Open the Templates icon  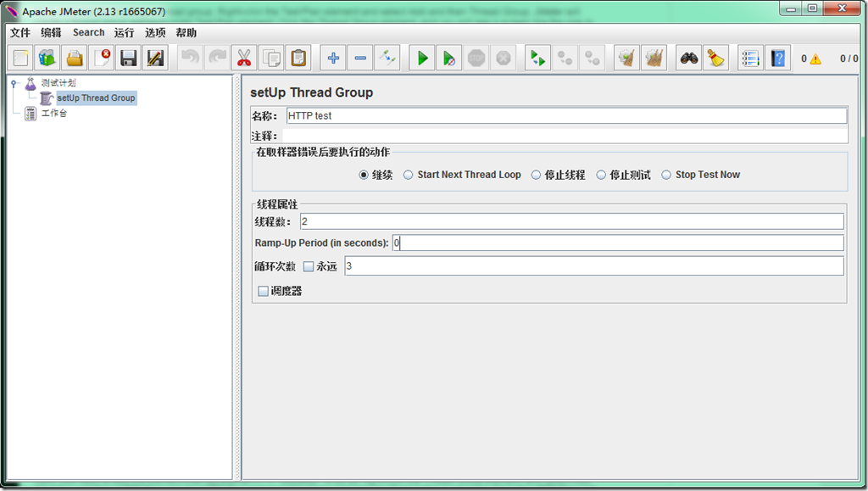click(x=47, y=58)
